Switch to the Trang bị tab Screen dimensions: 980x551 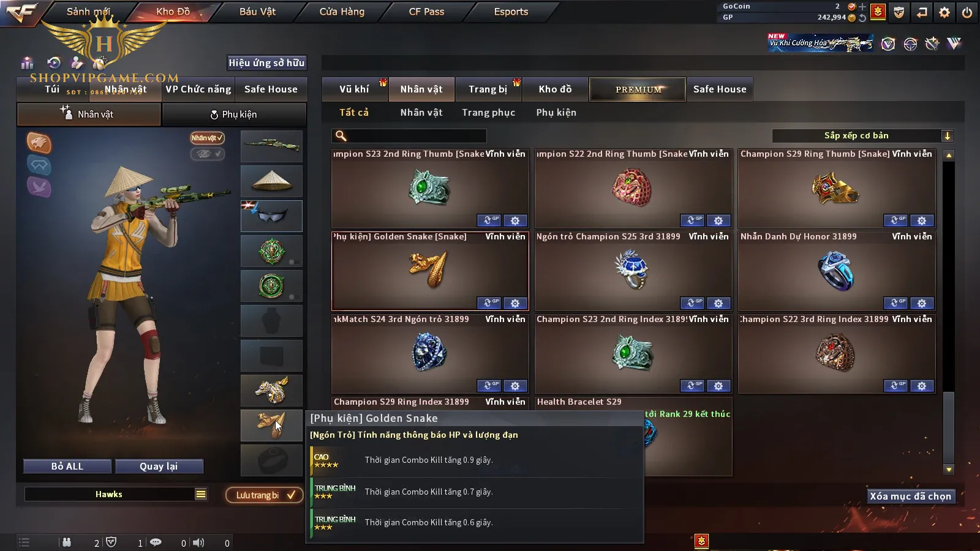pyautogui.click(x=488, y=89)
